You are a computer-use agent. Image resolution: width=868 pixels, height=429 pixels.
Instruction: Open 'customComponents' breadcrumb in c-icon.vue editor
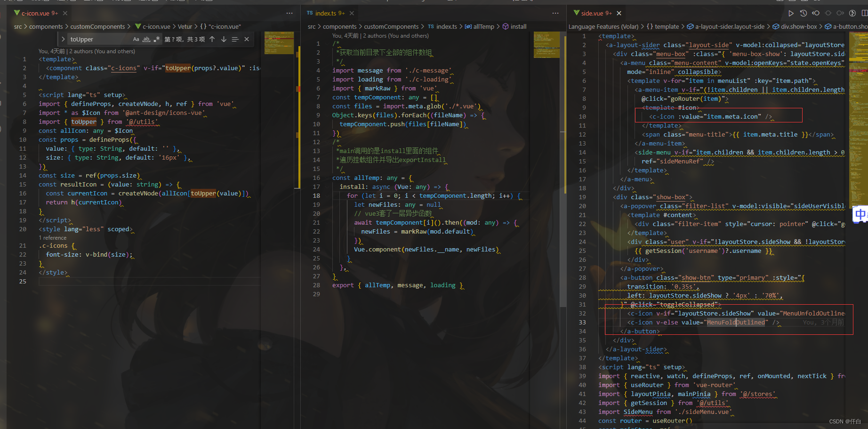tap(97, 26)
